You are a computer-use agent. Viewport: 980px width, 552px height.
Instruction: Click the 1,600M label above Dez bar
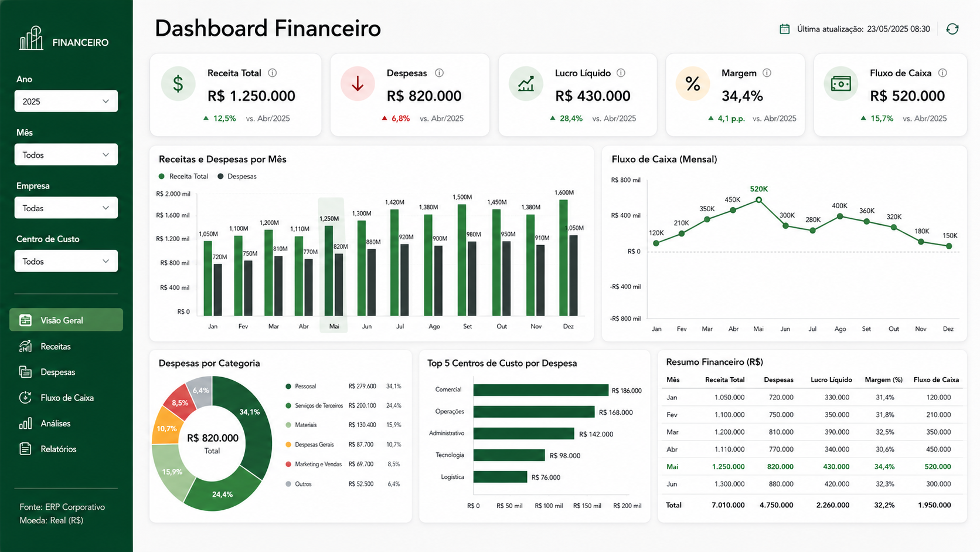pyautogui.click(x=564, y=192)
